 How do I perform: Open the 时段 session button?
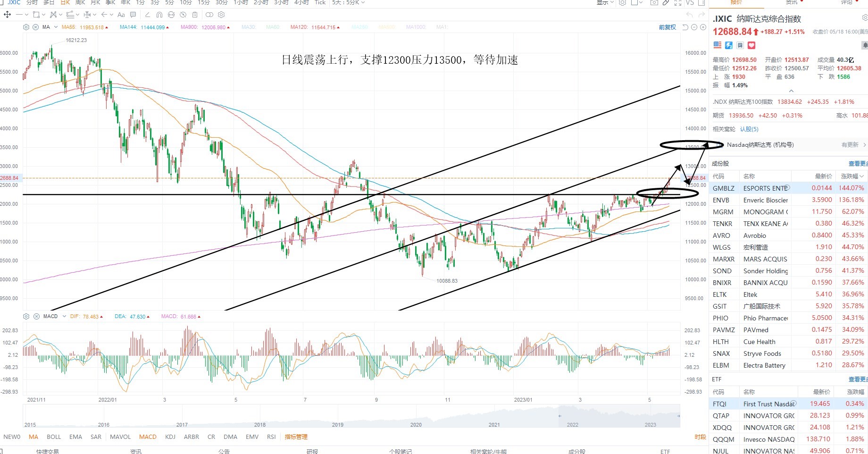point(700,437)
